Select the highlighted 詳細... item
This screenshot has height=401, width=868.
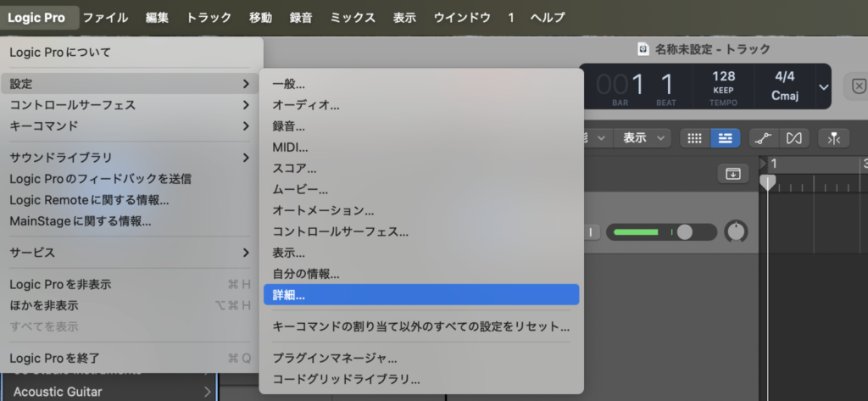coord(421,295)
